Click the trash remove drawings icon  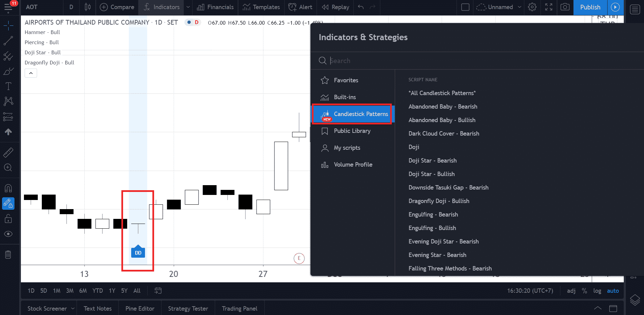[8, 255]
